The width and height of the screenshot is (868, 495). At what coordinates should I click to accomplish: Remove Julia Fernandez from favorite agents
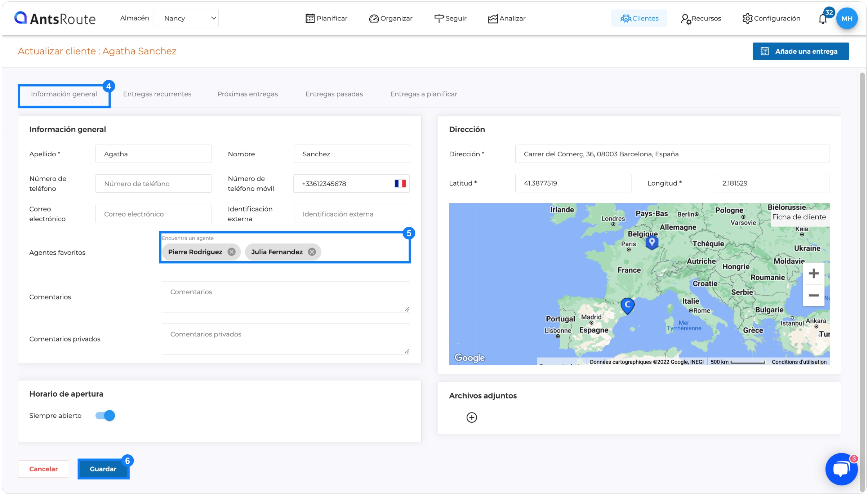312,252
